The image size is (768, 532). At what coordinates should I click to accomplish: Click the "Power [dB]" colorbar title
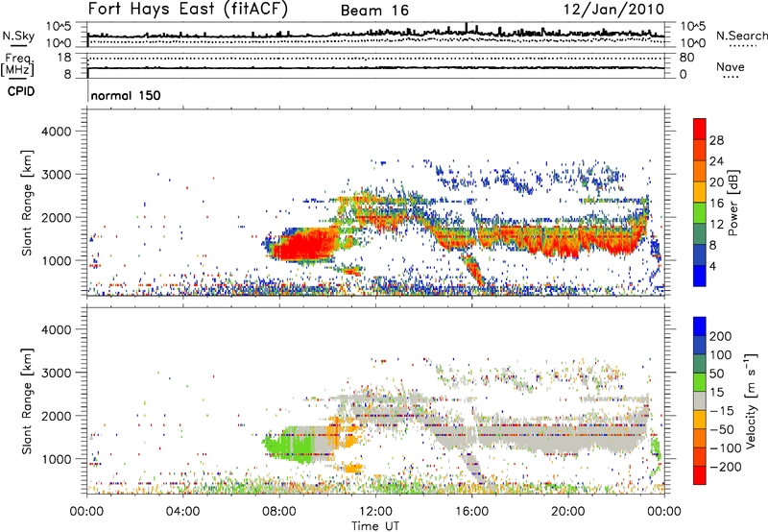(733, 203)
